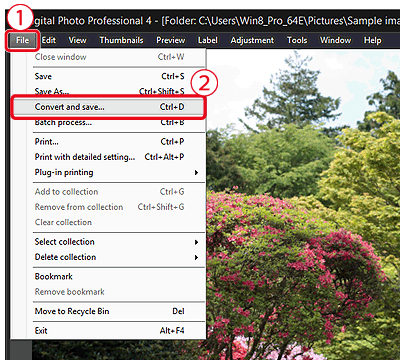Screen dimensions: 400x360
Task: Click the garden photo preview
Action: click(303, 205)
